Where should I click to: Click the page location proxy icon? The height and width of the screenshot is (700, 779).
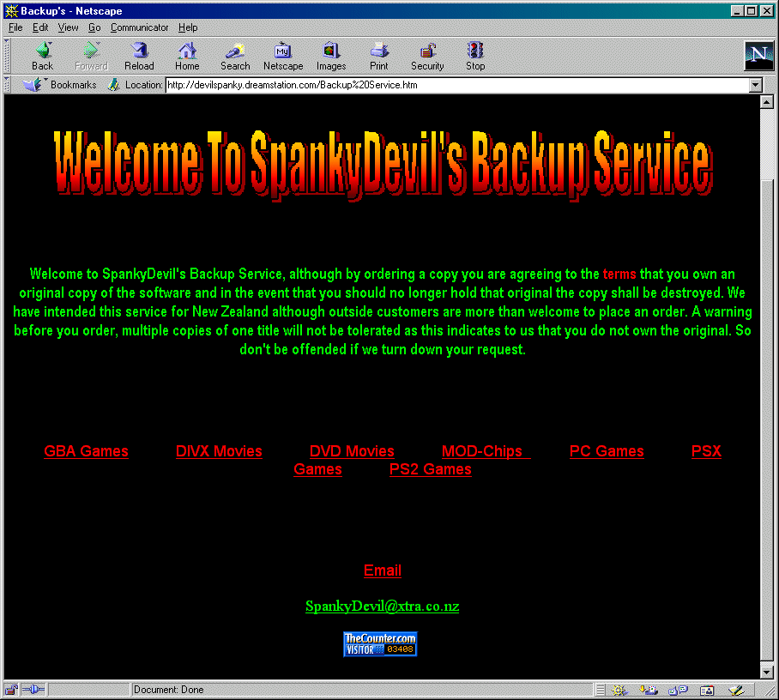pyautogui.click(x=114, y=85)
